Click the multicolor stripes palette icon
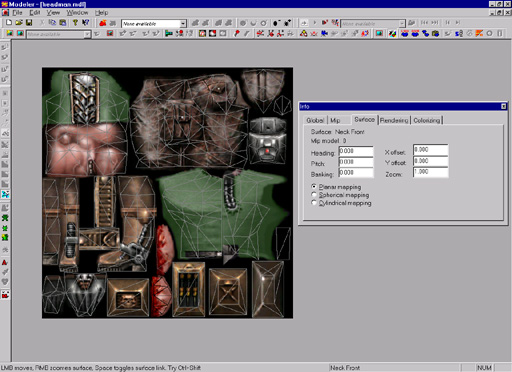512x372 pixels. [x=393, y=33]
